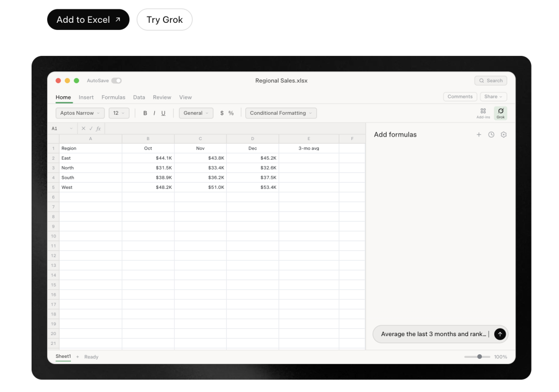
Task: Select row 3 header
Action: tap(53, 168)
